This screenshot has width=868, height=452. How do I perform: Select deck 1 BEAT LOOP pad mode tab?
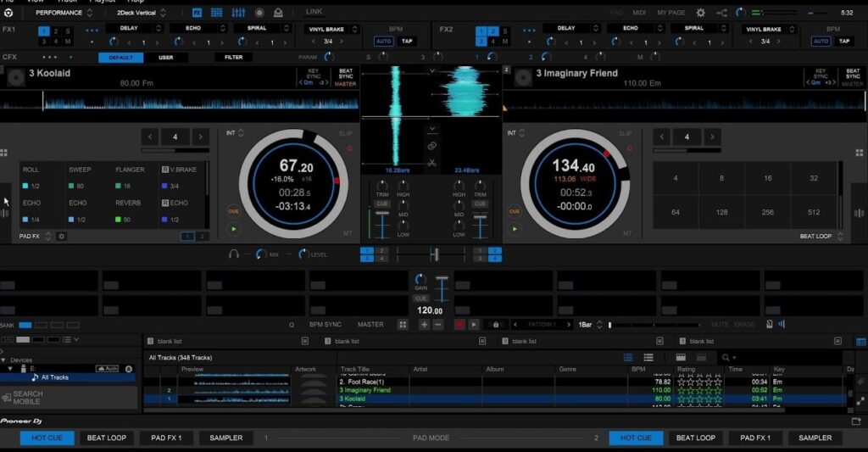click(x=106, y=438)
